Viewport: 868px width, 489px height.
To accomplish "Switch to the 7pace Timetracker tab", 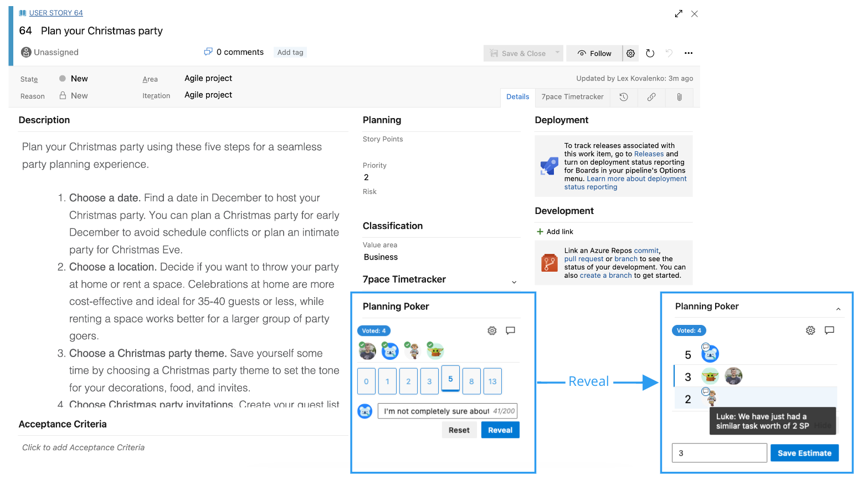I will coord(572,97).
